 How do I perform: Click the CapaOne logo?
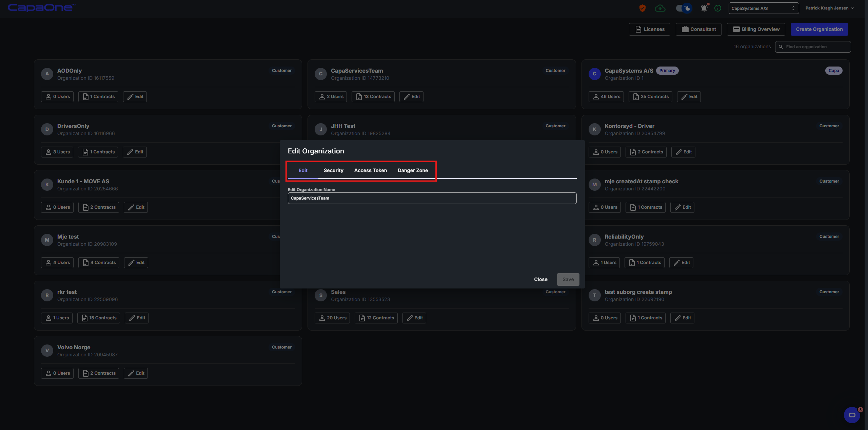click(x=41, y=7)
